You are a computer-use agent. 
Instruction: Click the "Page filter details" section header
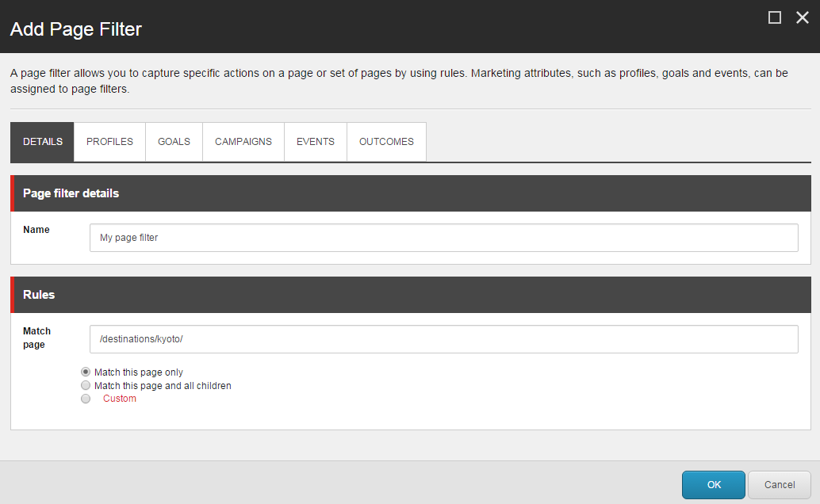pos(71,193)
